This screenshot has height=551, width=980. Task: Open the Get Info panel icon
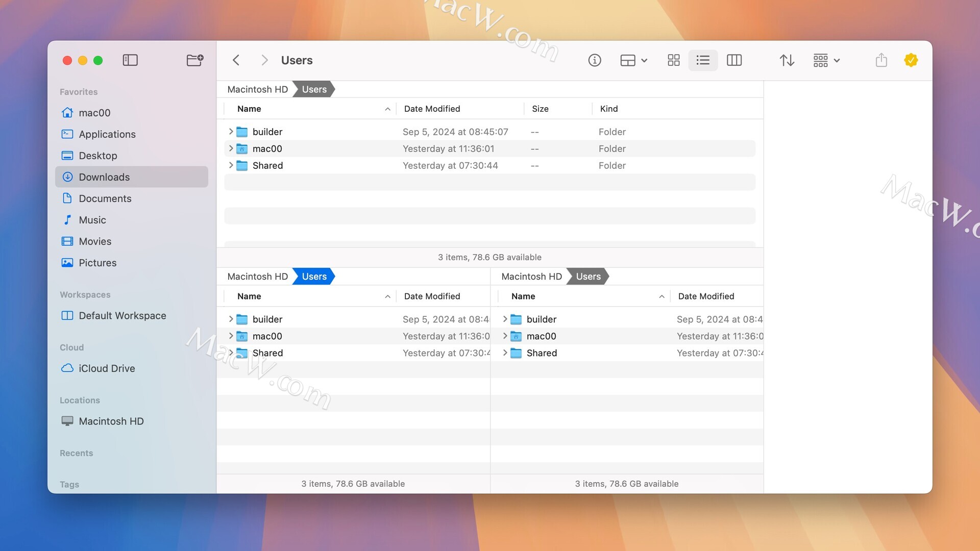point(594,60)
